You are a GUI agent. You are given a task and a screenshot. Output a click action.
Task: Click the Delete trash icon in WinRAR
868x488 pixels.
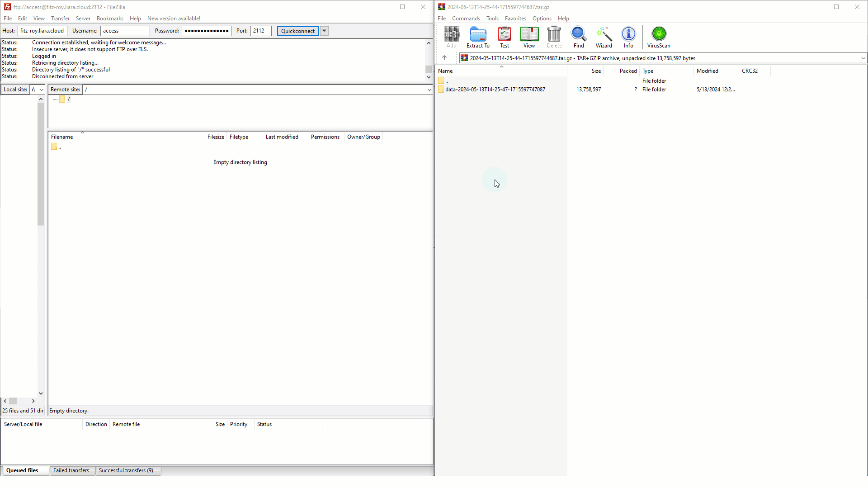click(x=554, y=38)
